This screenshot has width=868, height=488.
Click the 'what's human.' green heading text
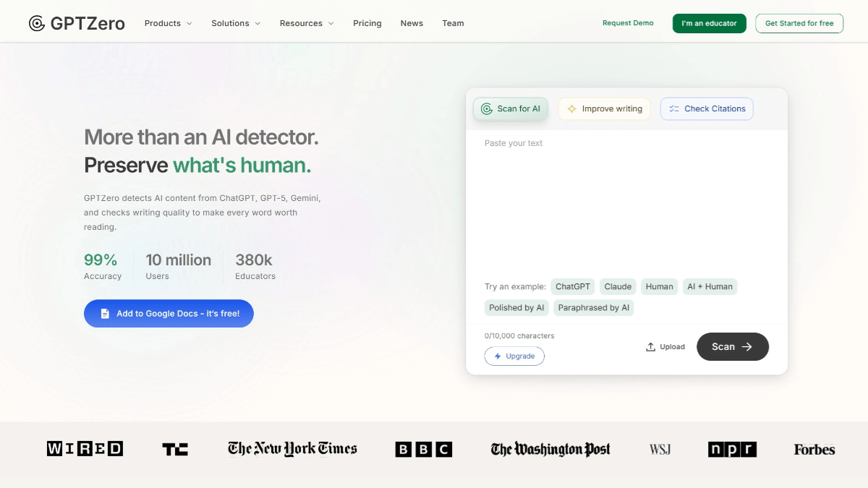click(x=242, y=166)
